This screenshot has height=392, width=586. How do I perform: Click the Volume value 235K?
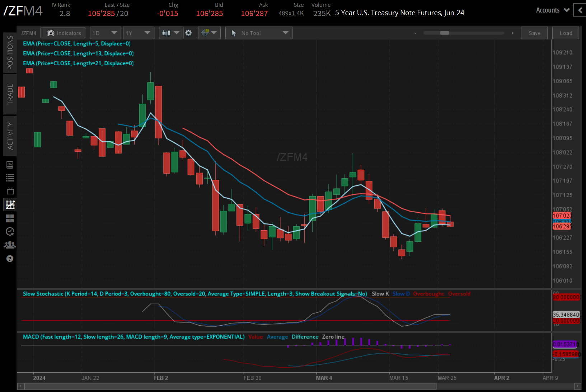pyautogui.click(x=322, y=14)
